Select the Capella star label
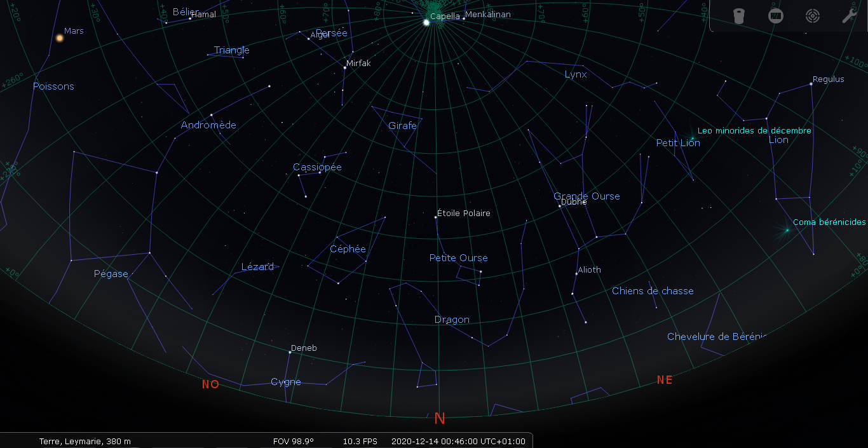The height and width of the screenshot is (448, 868). (445, 17)
